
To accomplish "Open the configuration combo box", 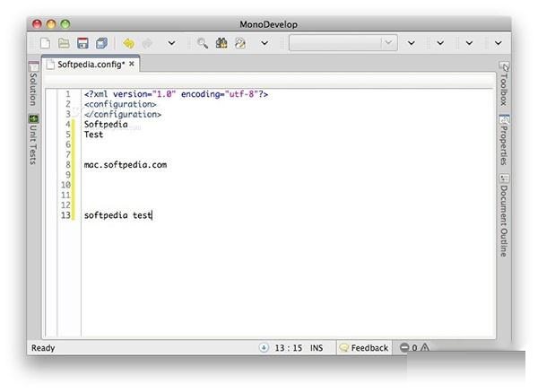I will click(x=343, y=43).
